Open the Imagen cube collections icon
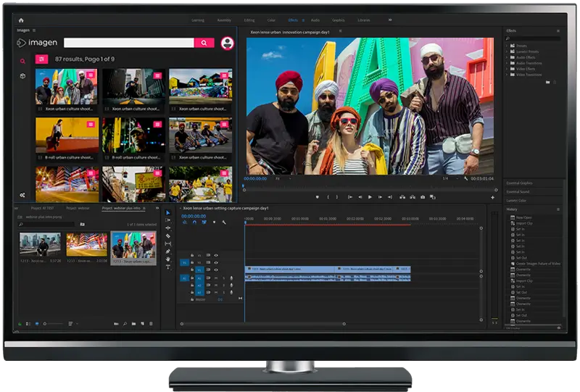580x392 pixels. click(22, 75)
